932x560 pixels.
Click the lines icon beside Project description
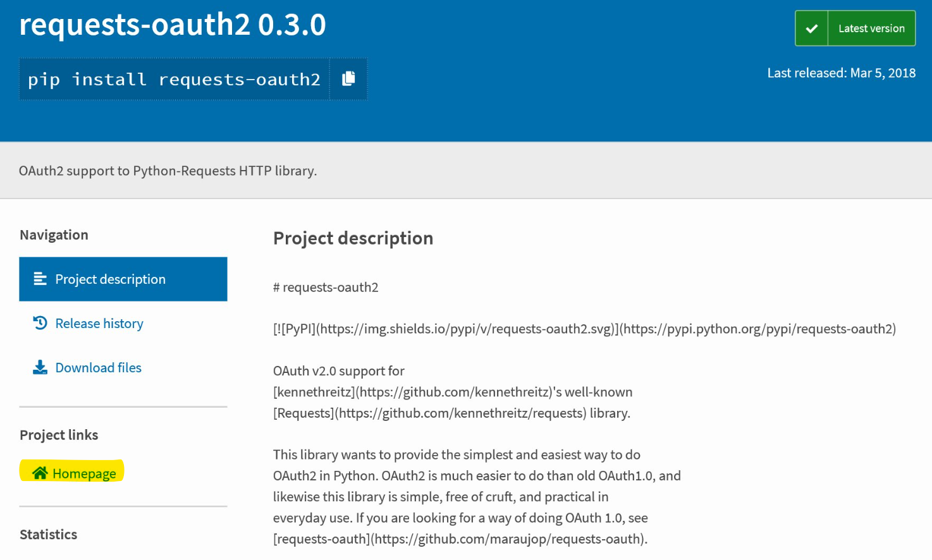(x=40, y=279)
